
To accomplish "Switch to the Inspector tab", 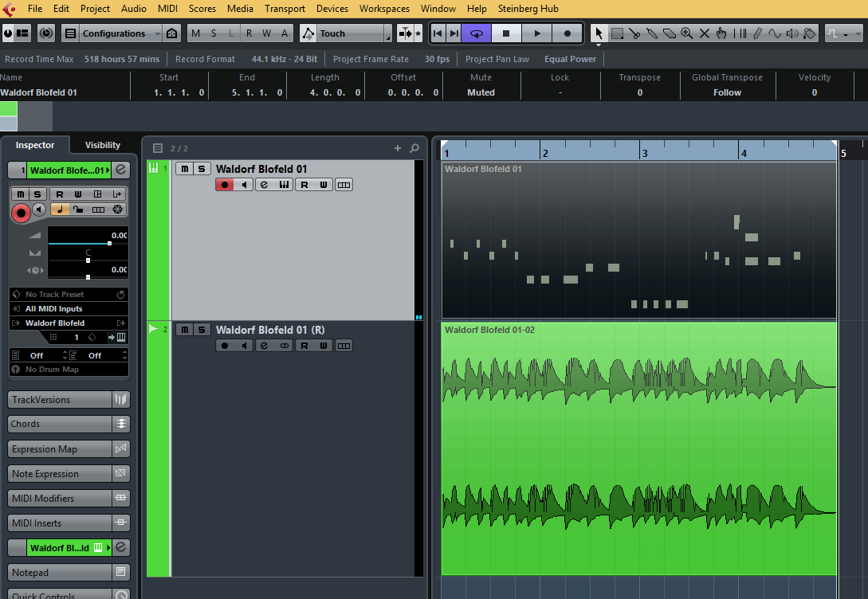I will click(x=35, y=145).
